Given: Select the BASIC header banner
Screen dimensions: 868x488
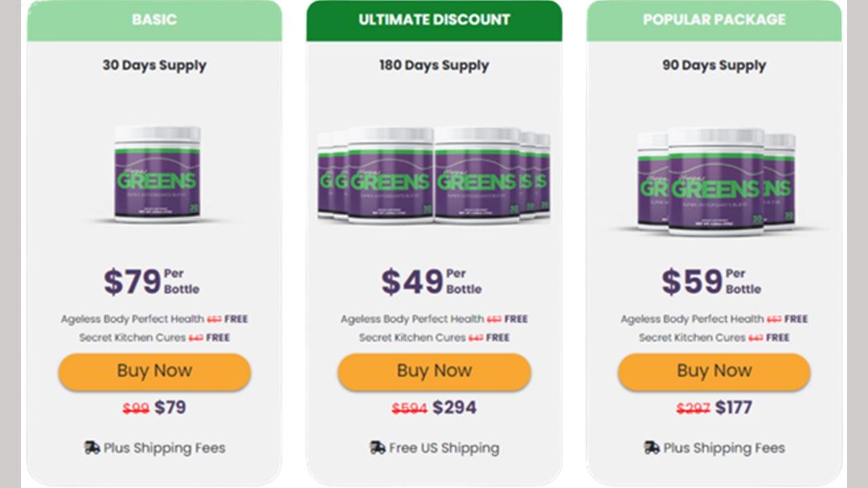Looking at the screenshot, I should (x=155, y=20).
